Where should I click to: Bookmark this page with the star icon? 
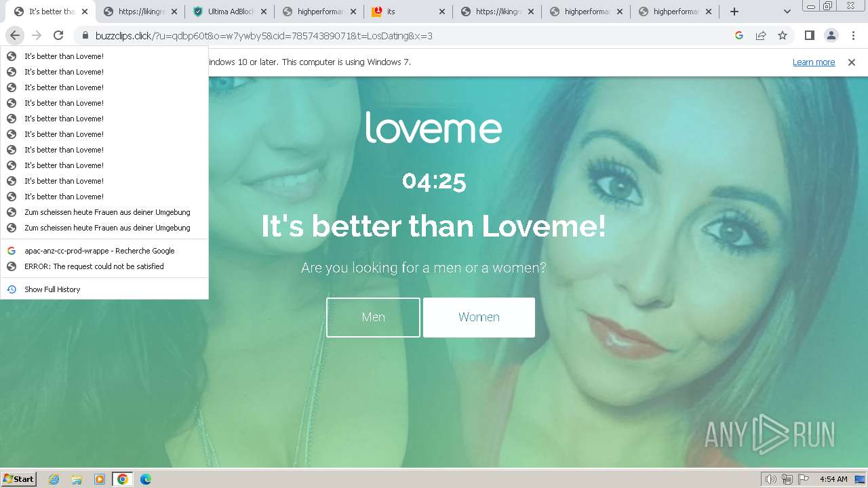(783, 36)
